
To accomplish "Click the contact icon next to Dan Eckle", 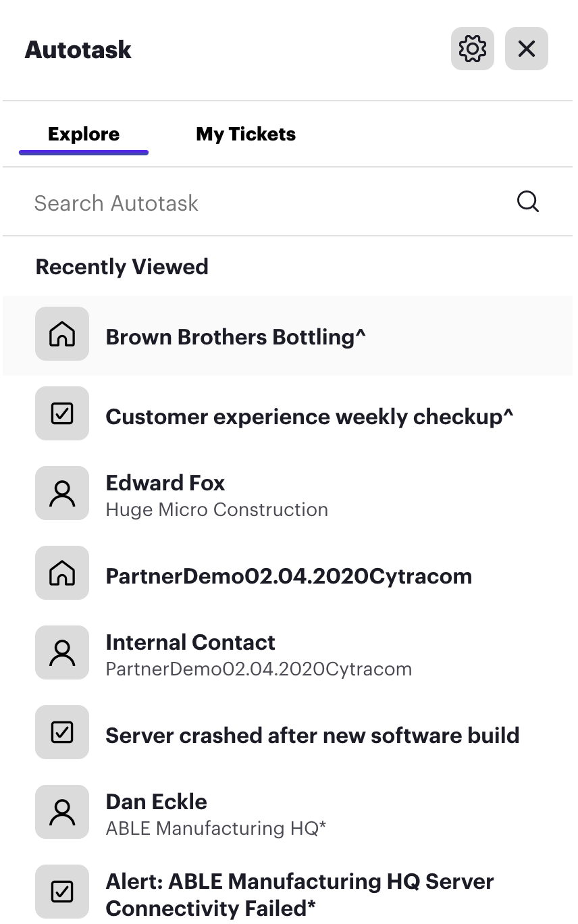I will pos(62,812).
